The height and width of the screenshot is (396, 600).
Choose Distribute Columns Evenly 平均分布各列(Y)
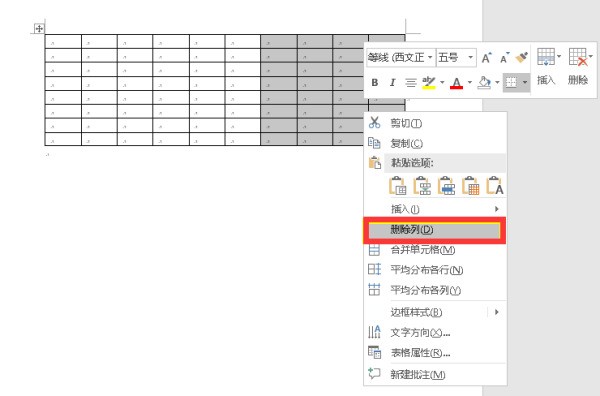[435, 290]
